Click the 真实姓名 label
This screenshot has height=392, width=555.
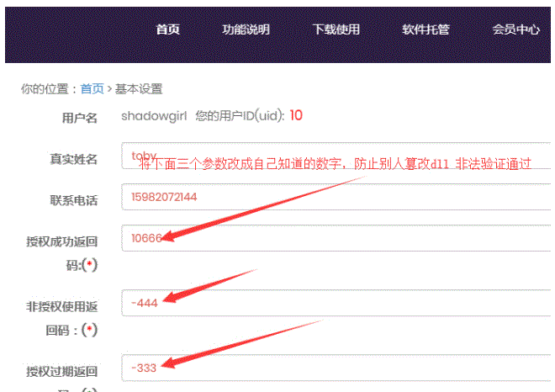(x=74, y=159)
